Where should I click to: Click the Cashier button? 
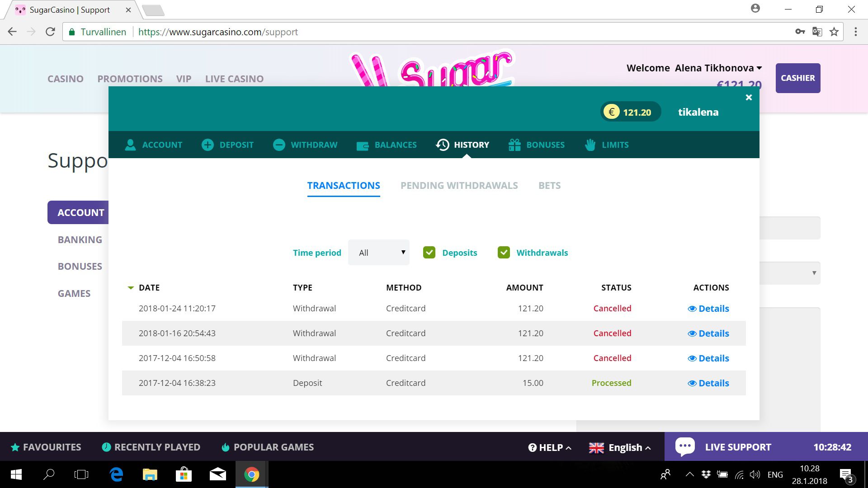coord(798,78)
